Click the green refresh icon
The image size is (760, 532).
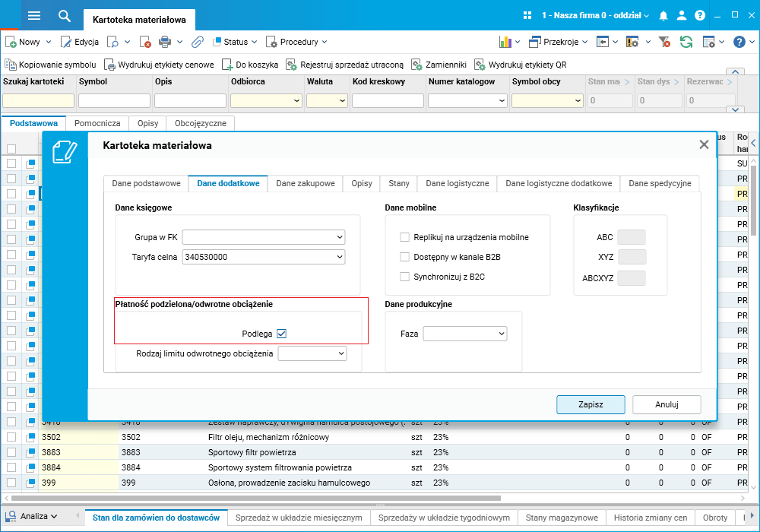point(686,42)
